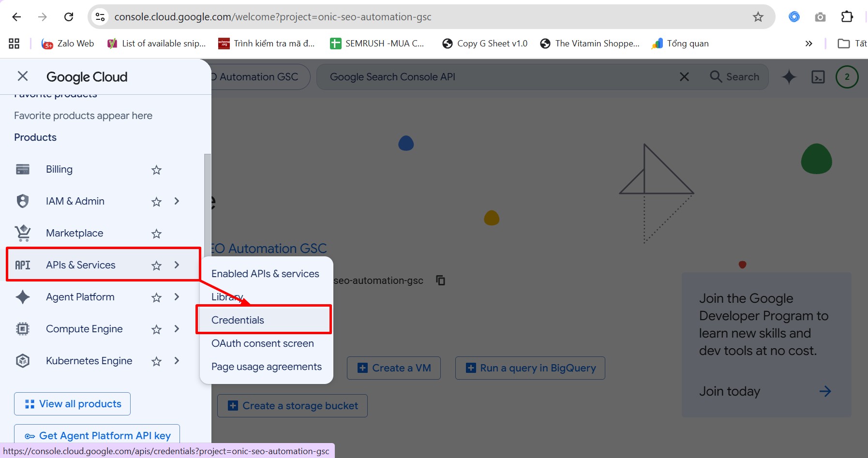The height and width of the screenshot is (458, 868).
Task: Click the API icon beside APIs & Services
Action: point(23,265)
